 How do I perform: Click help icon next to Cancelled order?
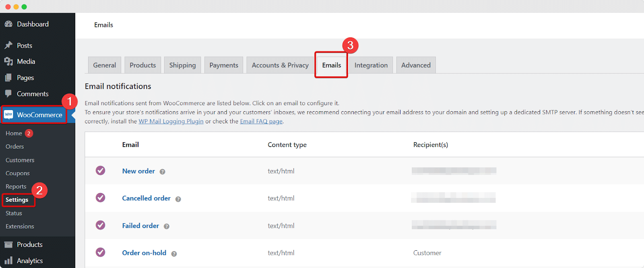pos(178,199)
